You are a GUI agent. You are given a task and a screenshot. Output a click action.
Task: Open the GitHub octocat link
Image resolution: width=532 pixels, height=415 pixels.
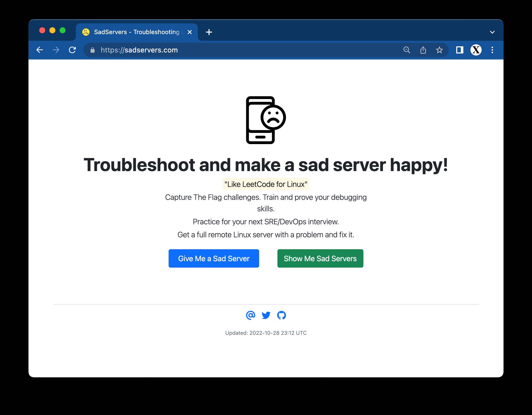(282, 315)
